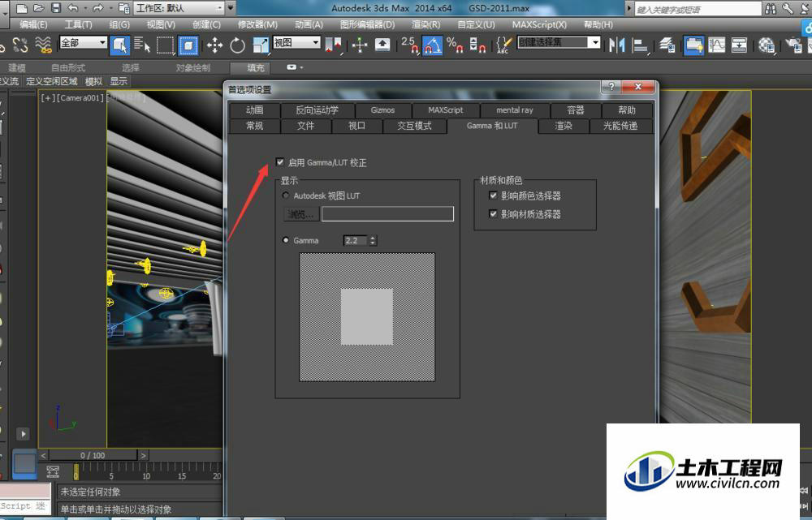The height and width of the screenshot is (520, 812).
Task: Click the Gamma value spinner arrows
Action: tap(373, 241)
